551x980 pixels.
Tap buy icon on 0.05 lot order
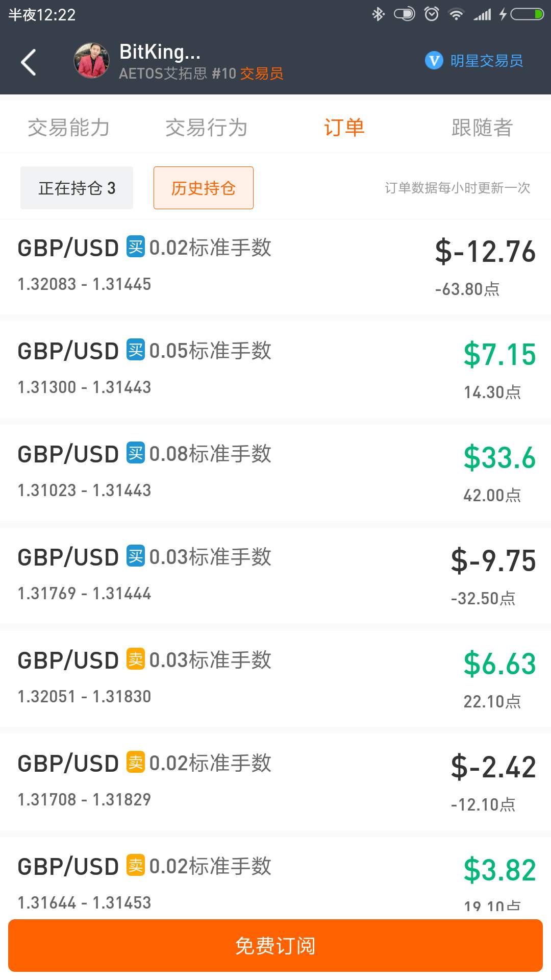136,350
